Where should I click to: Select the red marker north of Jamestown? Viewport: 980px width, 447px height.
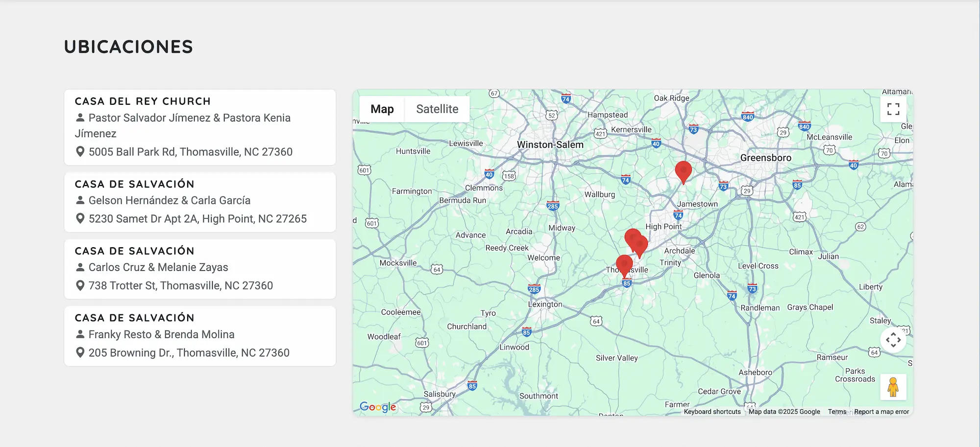pos(683,171)
